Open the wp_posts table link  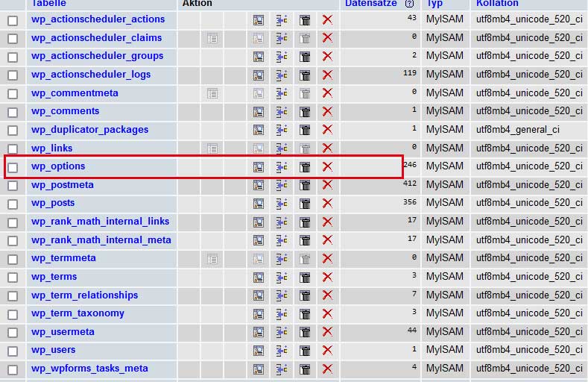pos(53,203)
